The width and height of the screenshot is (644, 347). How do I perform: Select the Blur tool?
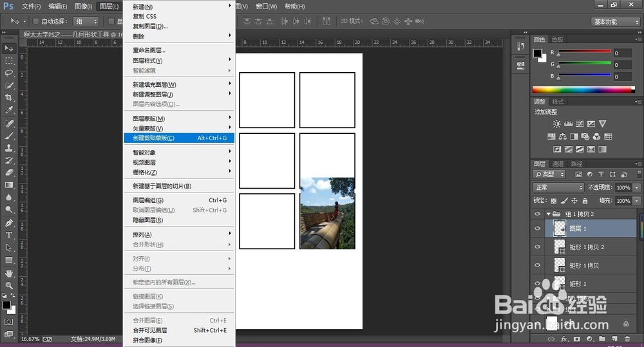pyautogui.click(x=8, y=198)
